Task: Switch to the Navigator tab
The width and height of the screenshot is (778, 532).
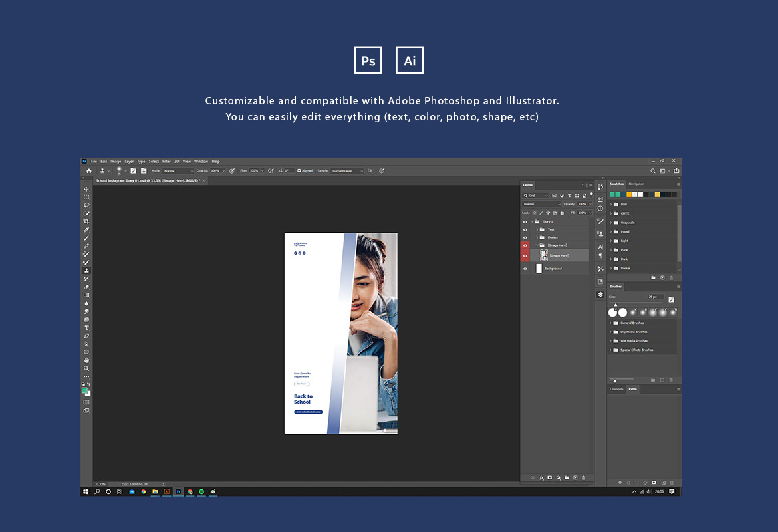Action: [x=636, y=184]
